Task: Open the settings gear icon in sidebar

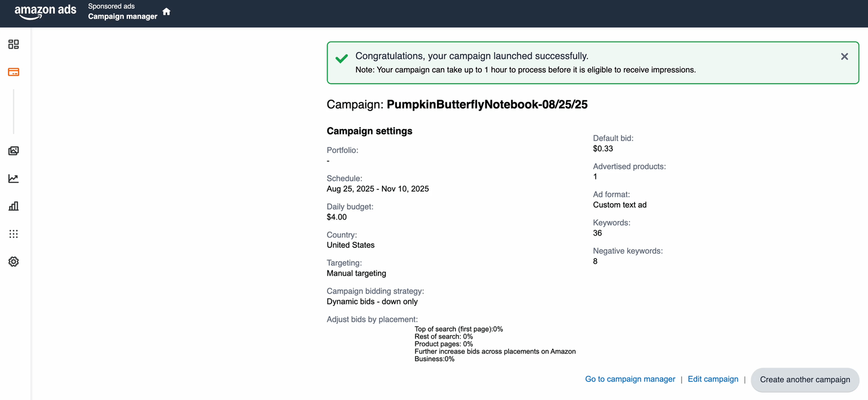Action: point(13,262)
